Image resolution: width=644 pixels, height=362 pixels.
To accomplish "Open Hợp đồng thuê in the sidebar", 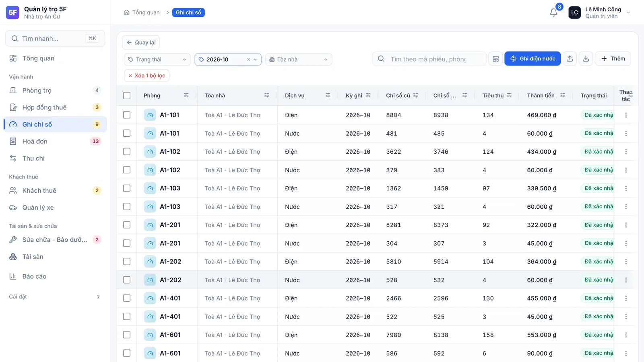I will (55, 107).
